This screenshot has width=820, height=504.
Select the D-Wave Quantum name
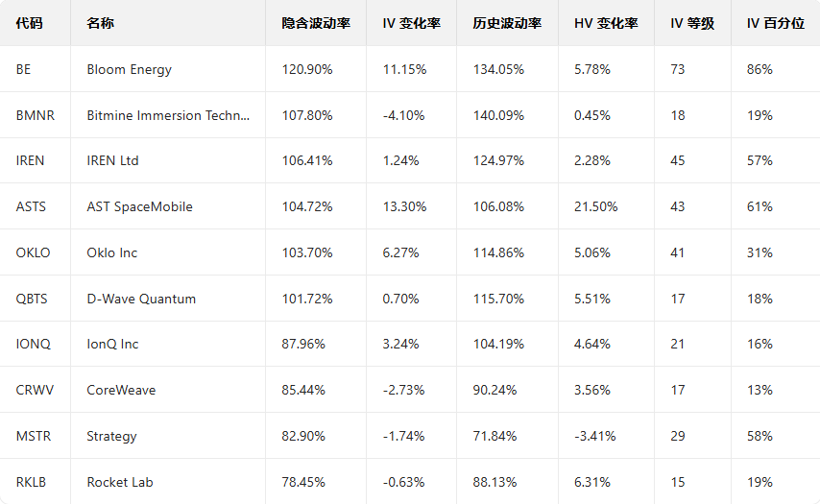141,299
